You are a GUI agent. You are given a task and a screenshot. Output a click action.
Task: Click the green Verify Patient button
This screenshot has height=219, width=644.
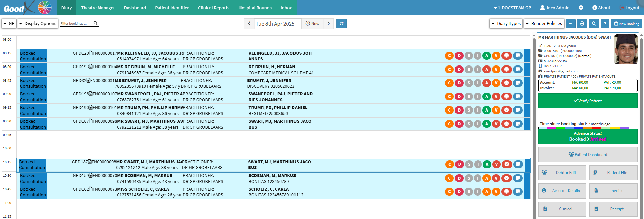(x=588, y=101)
